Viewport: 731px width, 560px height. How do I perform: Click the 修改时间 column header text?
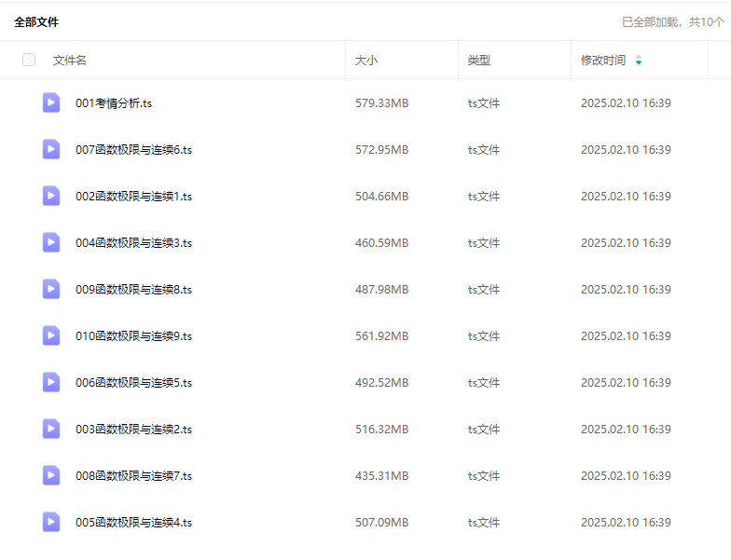[x=603, y=61]
